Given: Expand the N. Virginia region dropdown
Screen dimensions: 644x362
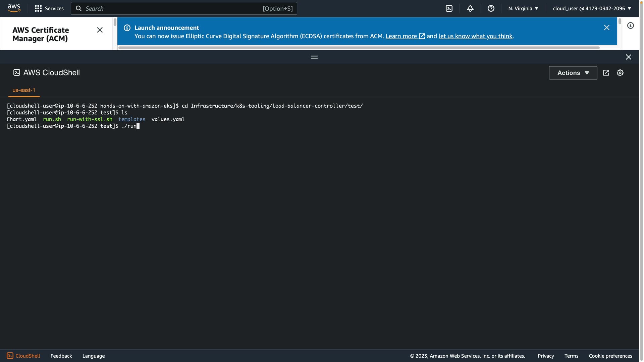Looking at the screenshot, I should point(523,8).
